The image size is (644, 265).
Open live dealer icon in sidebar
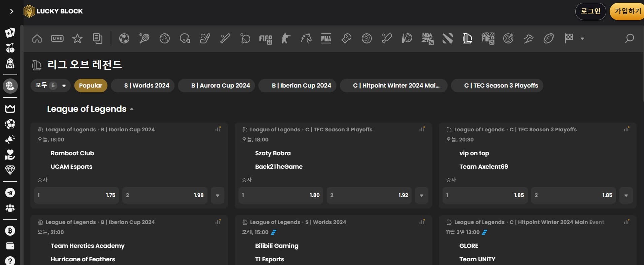(x=10, y=63)
